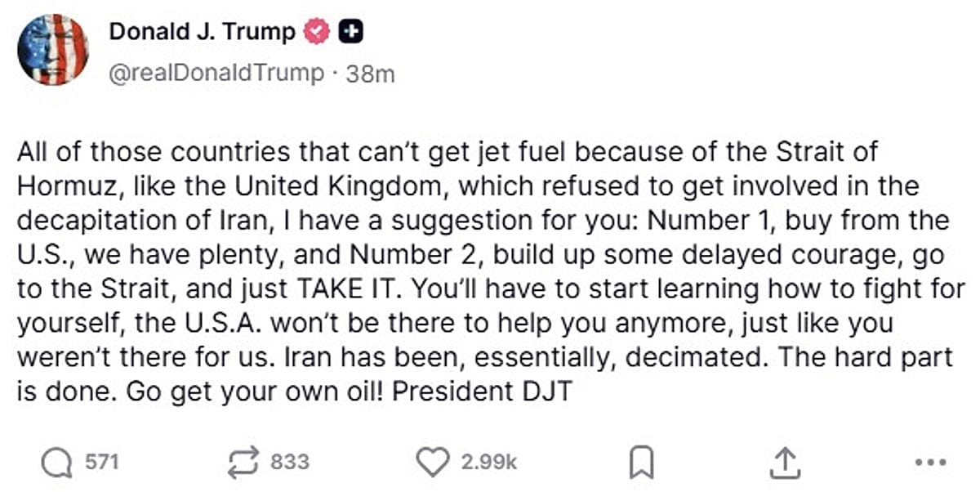
Task: Open the post via the 38m timestamp
Action: click(x=370, y=74)
